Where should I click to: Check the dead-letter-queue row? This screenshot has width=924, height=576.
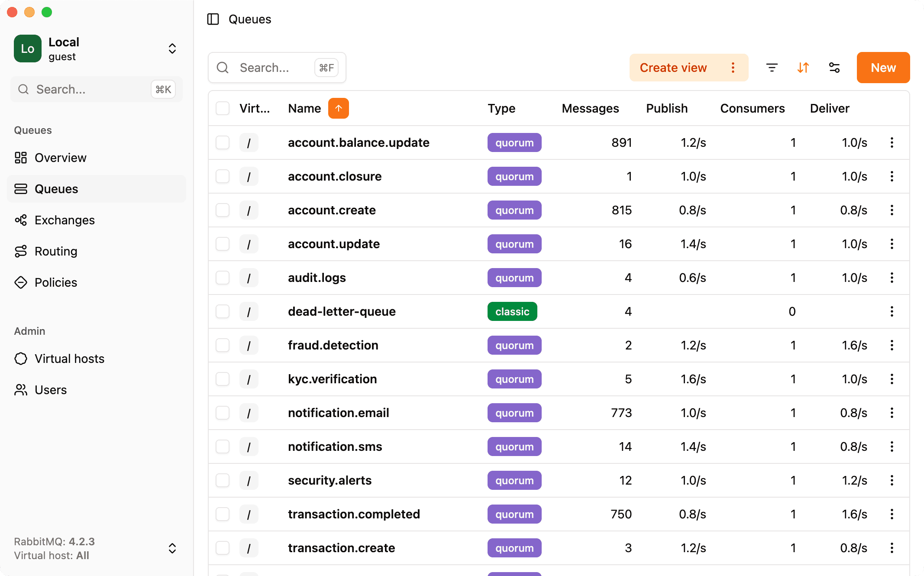pos(223,311)
